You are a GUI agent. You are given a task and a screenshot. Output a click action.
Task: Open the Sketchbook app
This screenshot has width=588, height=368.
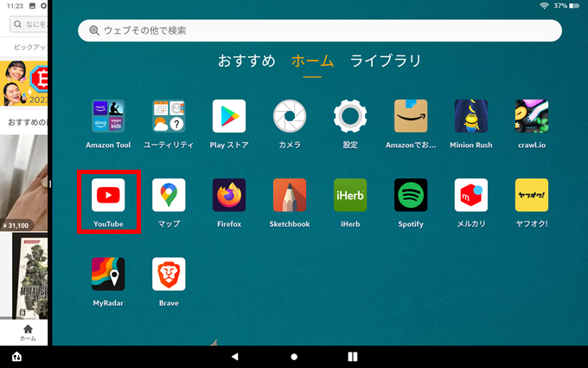pos(290,195)
